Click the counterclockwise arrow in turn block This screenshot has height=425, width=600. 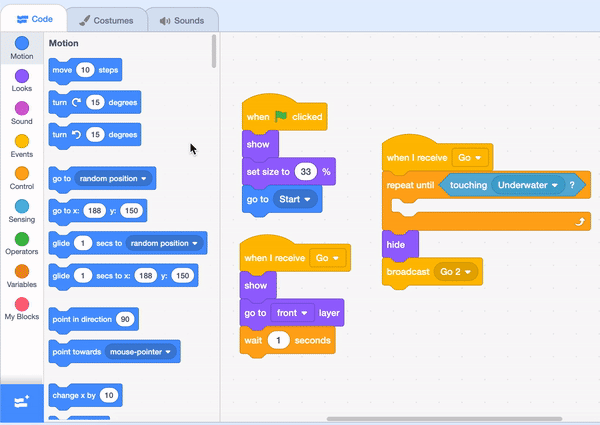coord(77,134)
